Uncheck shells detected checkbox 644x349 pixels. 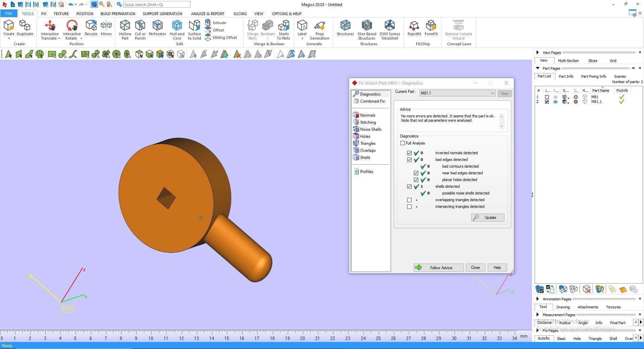[409, 186]
